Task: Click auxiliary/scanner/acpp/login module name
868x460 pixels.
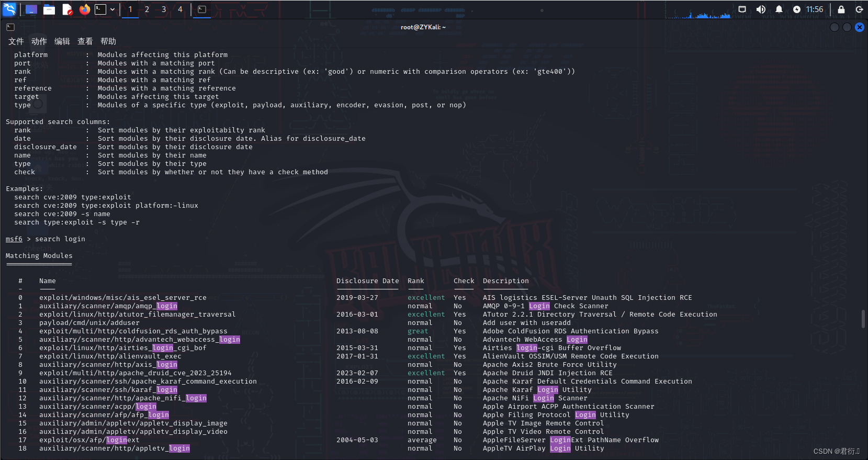Action: point(98,407)
